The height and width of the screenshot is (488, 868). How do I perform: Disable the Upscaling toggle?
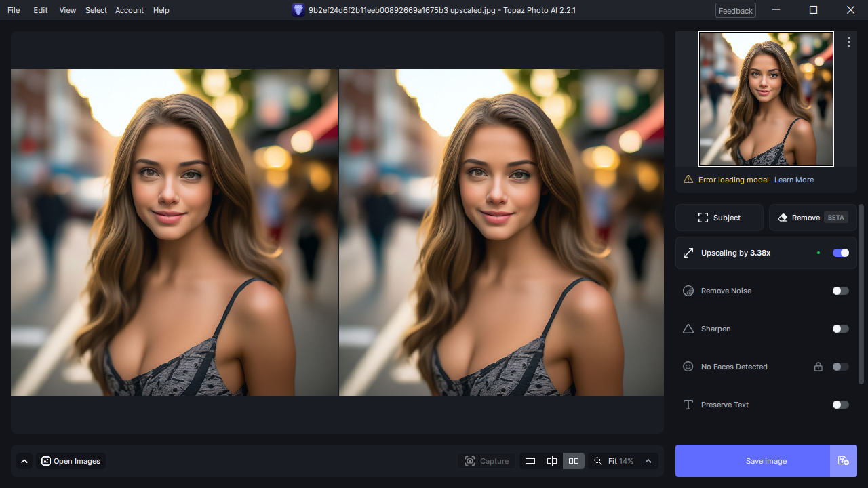[840, 253]
